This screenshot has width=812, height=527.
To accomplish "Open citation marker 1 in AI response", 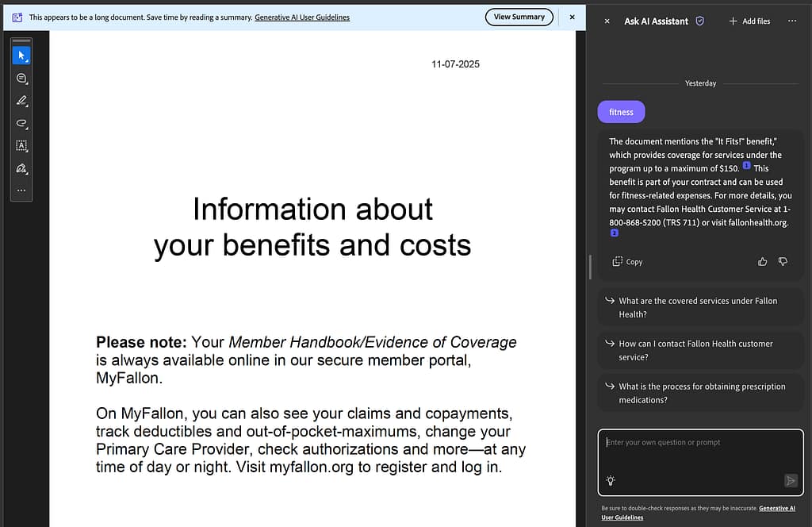I will 746,166.
